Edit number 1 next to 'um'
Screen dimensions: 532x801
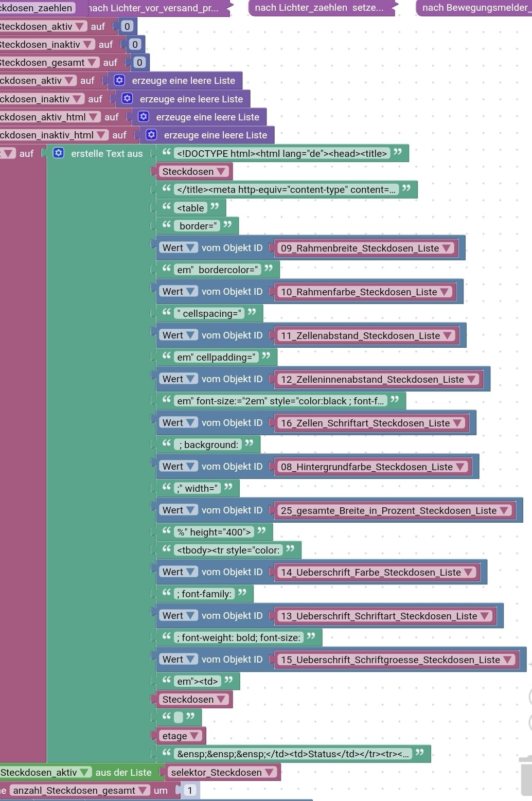pos(190,790)
